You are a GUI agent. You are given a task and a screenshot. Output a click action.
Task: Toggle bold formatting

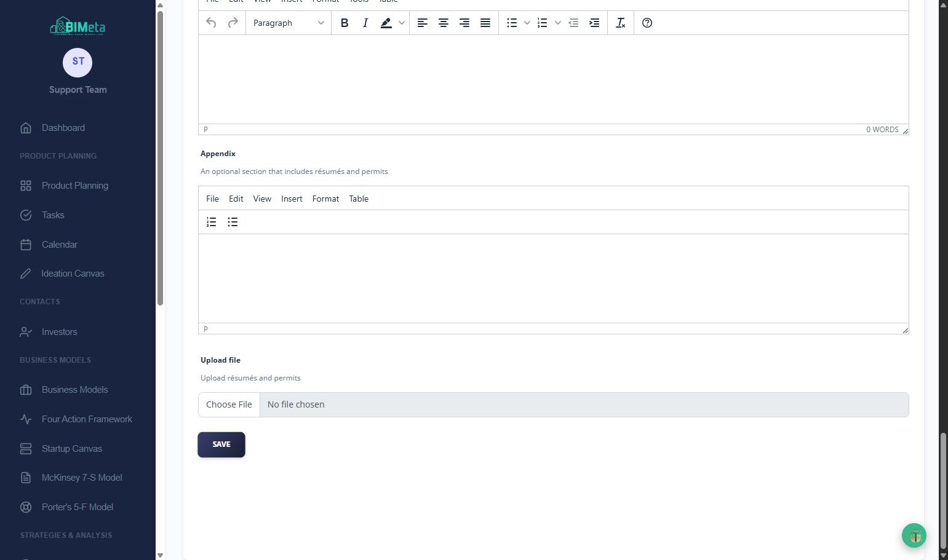click(345, 23)
